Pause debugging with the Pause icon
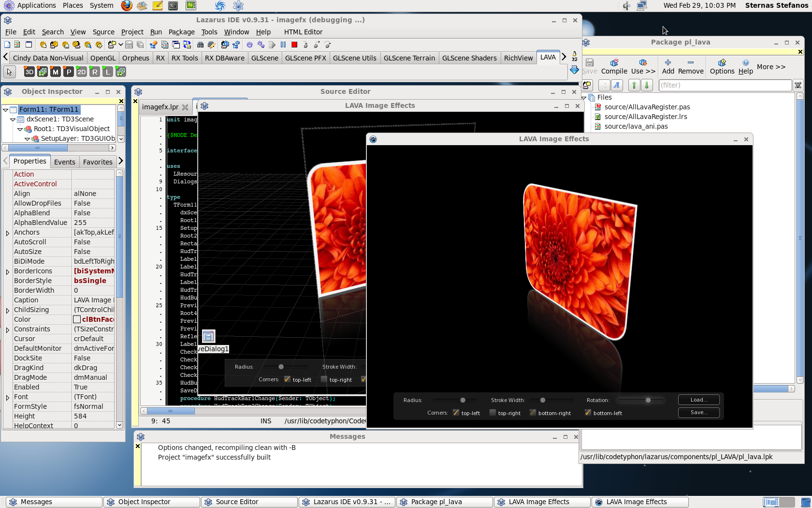The image size is (812, 508). point(283,45)
